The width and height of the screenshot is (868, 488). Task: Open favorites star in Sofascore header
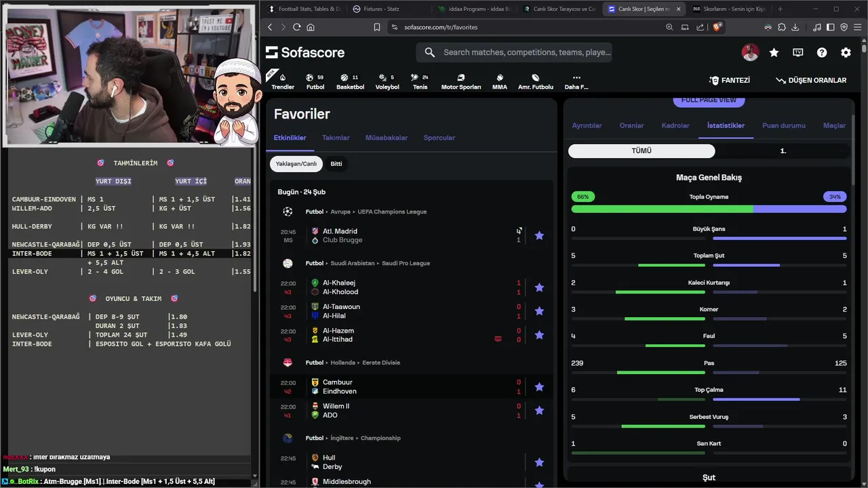point(774,52)
